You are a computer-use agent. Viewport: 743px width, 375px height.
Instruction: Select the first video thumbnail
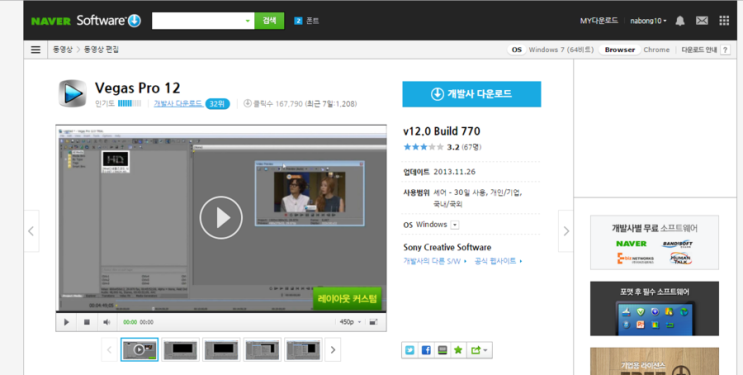coord(139,350)
